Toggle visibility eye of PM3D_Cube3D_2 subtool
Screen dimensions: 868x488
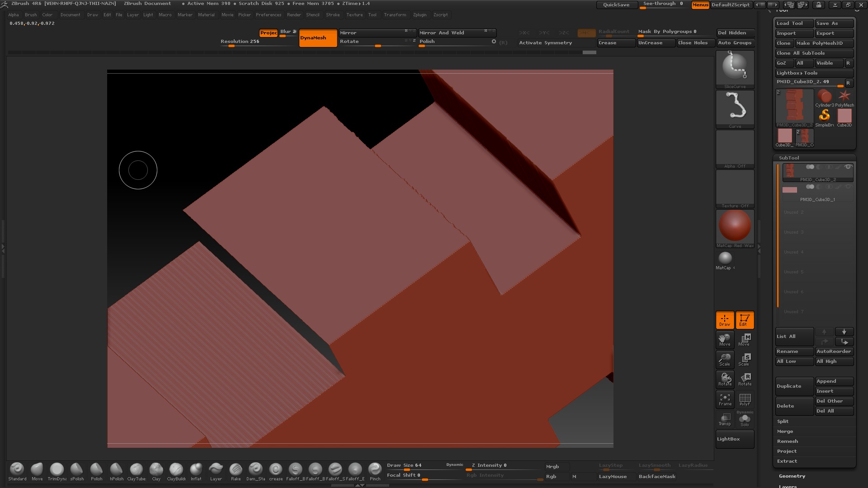point(848,167)
